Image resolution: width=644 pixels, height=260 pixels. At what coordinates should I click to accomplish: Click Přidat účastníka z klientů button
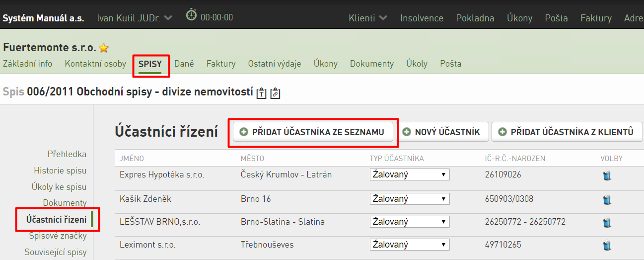point(567,132)
